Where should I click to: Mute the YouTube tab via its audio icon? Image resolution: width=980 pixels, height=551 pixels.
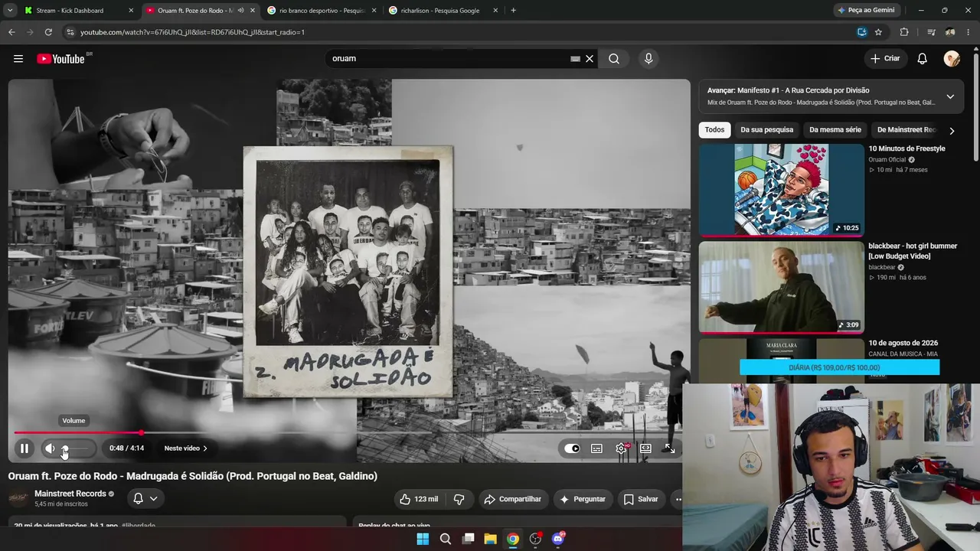[240, 11]
